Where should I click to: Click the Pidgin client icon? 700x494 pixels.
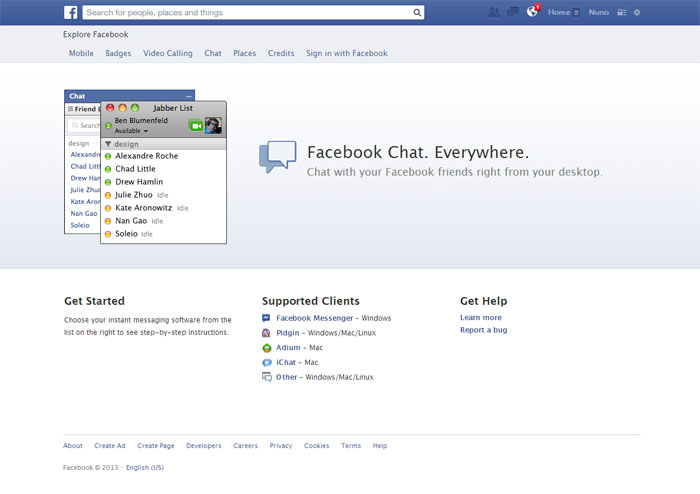pyautogui.click(x=266, y=332)
